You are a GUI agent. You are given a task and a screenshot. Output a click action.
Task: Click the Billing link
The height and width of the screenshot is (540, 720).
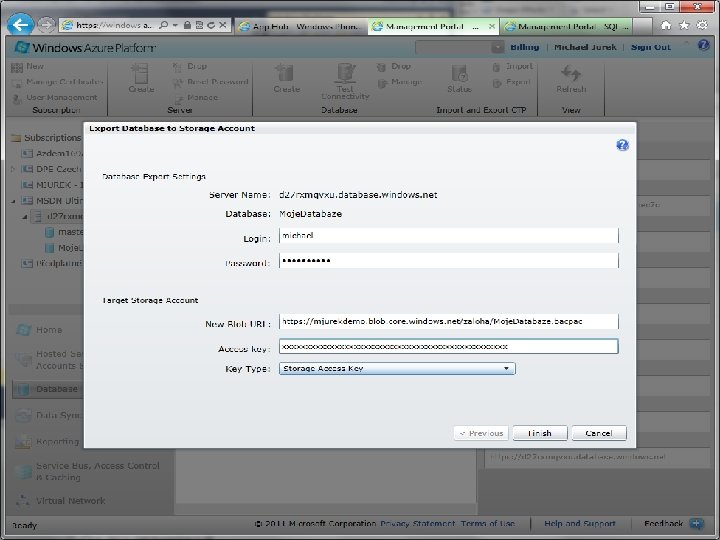pos(525,47)
